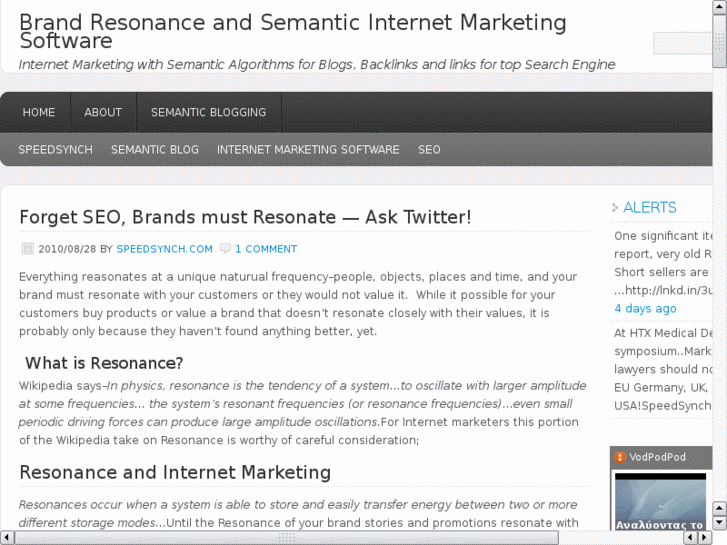Select the SEO category link

[x=429, y=150]
